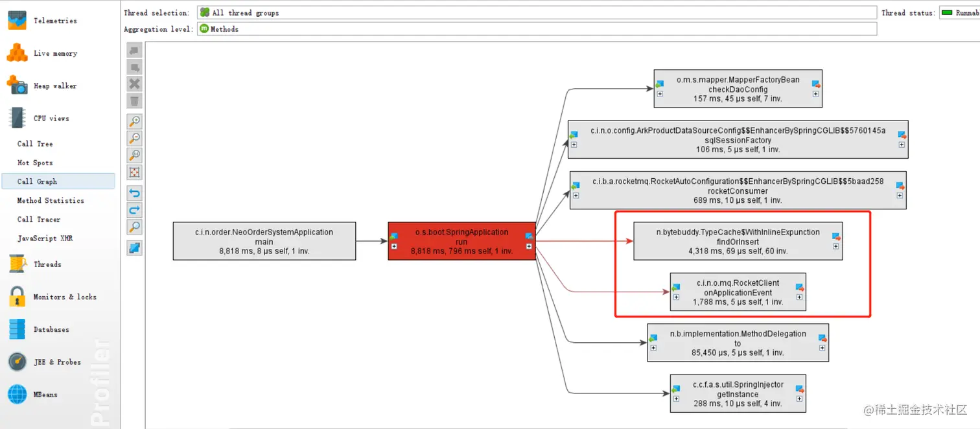Select the red SpringApplication run node
This screenshot has height=429, width=980.
point(461,241)
